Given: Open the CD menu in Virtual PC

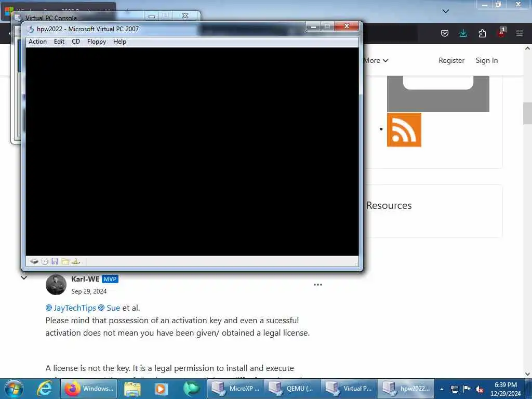Looking at the screenshot, I should point(76,42).
